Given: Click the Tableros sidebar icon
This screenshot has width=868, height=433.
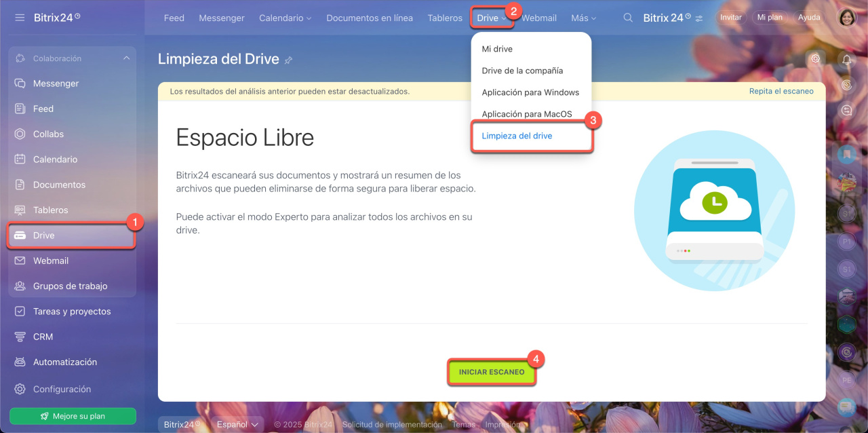Looking at the screenshot, I should pos(20,210).
